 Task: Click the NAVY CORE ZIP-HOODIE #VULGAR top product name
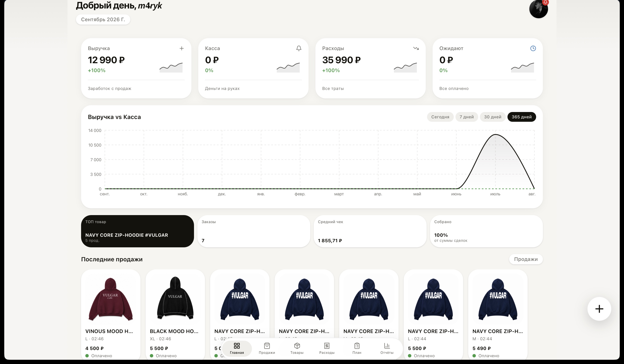(x=126, y=235)
